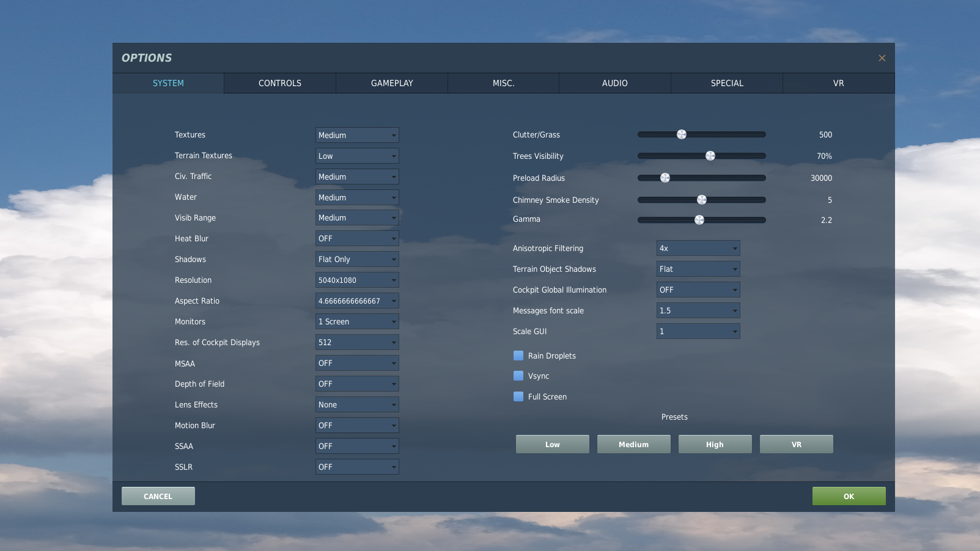Toggle the Full Screen checkbox
This screenshot has height=551, width=980.
tap(518, 396)
